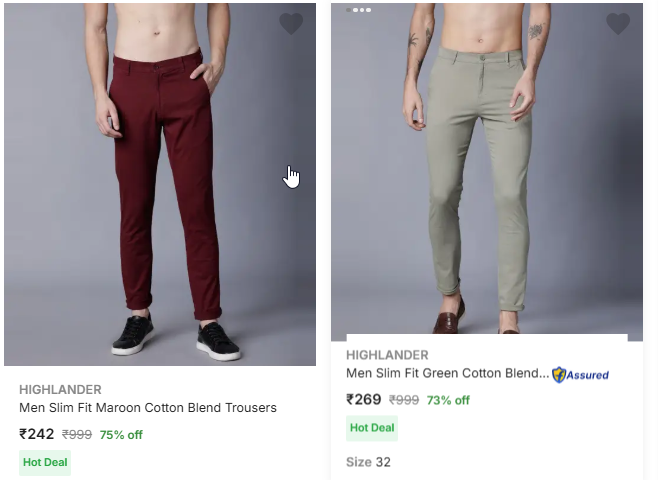Open Men Slim Fit Green Cotton Blend title
The height and width of the screenshot is (480, 665).
coord(447,374)
